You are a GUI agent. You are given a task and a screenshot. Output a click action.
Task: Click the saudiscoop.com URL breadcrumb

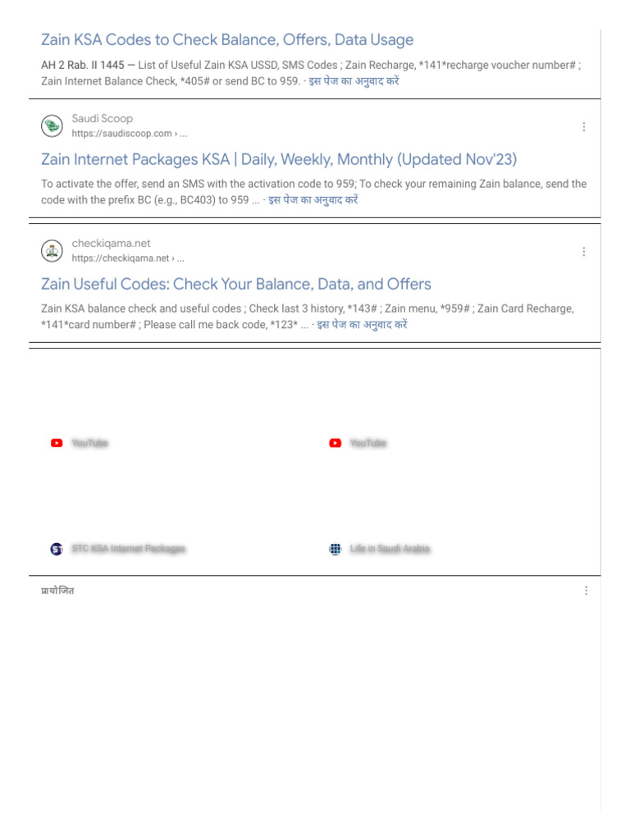pyautogui.click(x=129, y=134)
